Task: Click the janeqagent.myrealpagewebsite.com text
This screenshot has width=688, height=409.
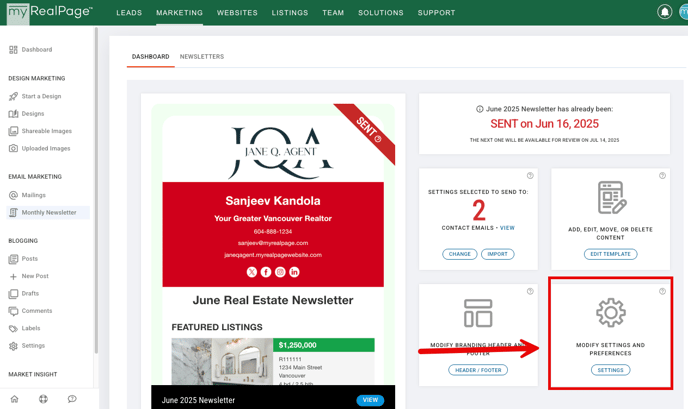Action: [x=273, y=255]
